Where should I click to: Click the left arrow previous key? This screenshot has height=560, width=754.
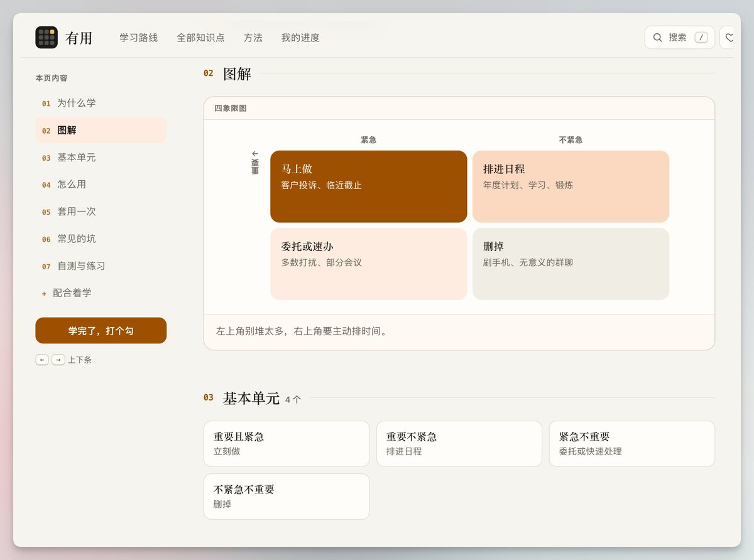pos(42,360)
